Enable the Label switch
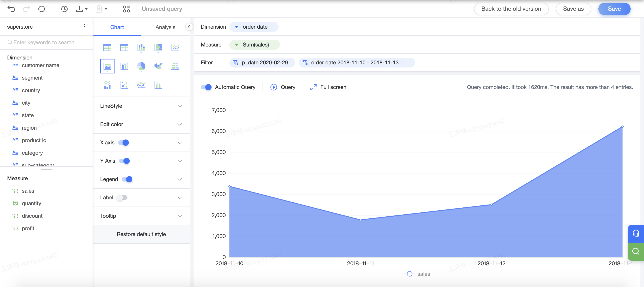 122,198
